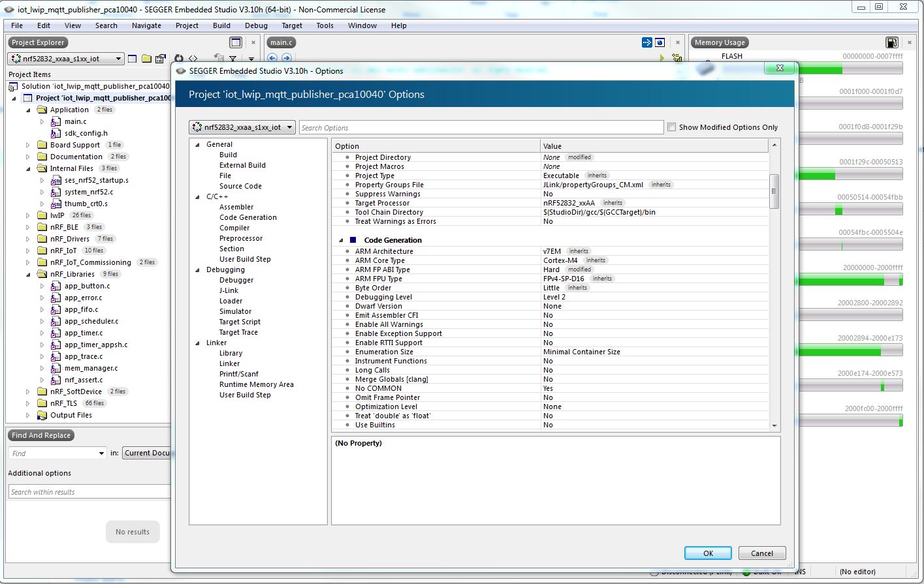Click the filter funnel icon in Project Explorer
The image size is (924, 584).
coord(233,59)
